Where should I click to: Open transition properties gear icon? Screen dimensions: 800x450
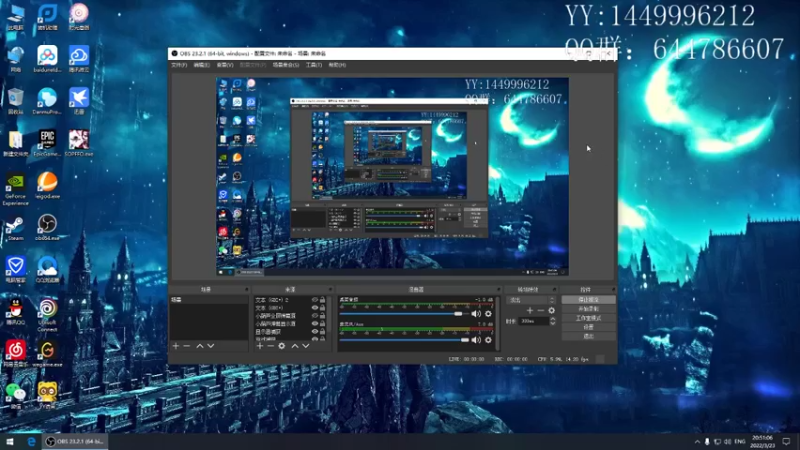pos(552,310)
